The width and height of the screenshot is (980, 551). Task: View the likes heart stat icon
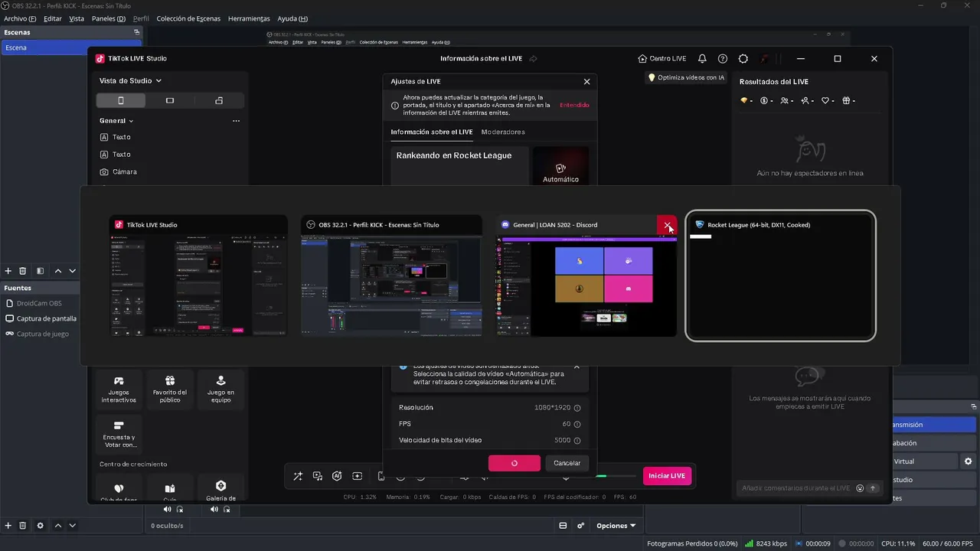[x=825, y=100]
